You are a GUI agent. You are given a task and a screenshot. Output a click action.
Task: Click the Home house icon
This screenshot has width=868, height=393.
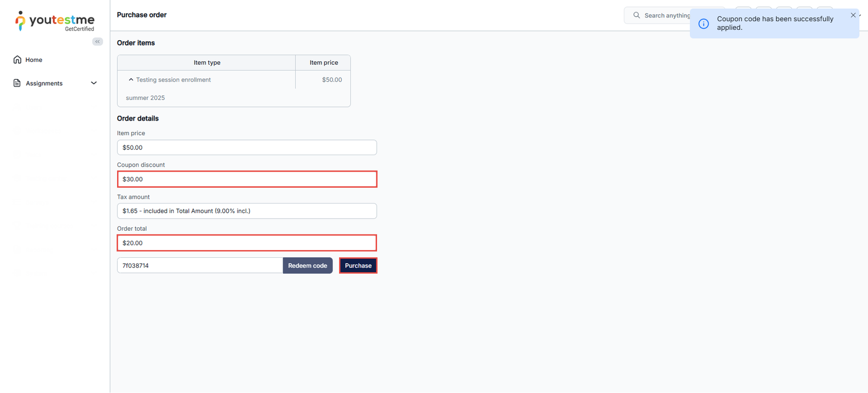click(17, 60)
